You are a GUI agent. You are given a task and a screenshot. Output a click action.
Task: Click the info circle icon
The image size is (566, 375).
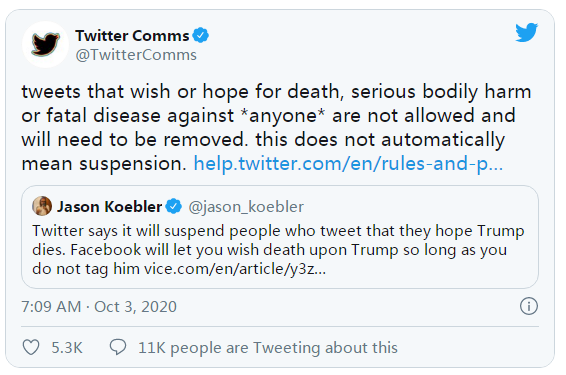(x=529, y=306)
